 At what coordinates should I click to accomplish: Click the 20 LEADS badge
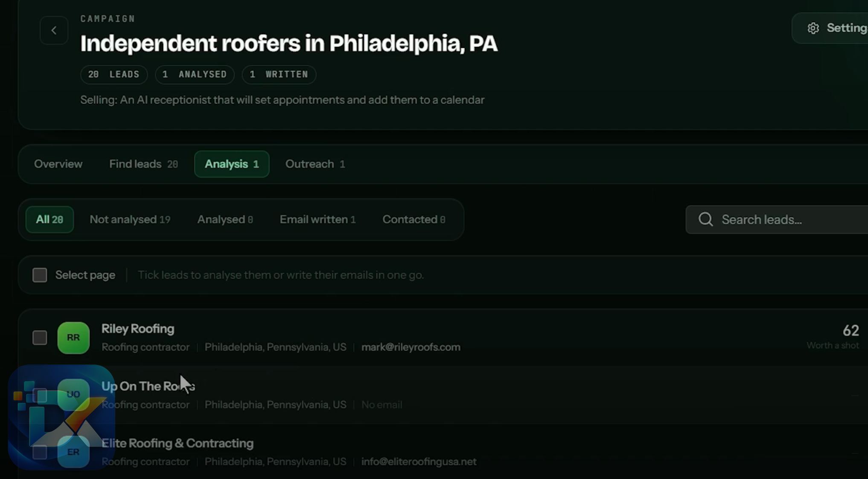tap(114, 74)
